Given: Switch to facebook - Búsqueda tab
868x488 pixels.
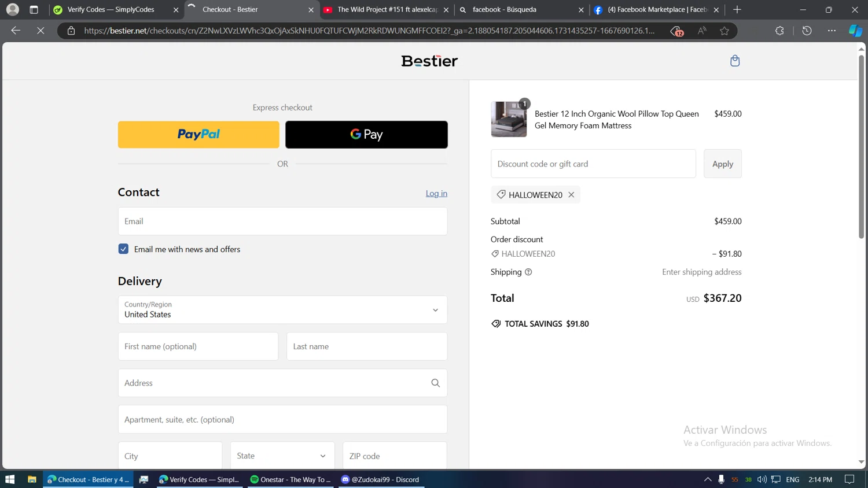Looking at the screenshot, I should [x=521, y=10].
